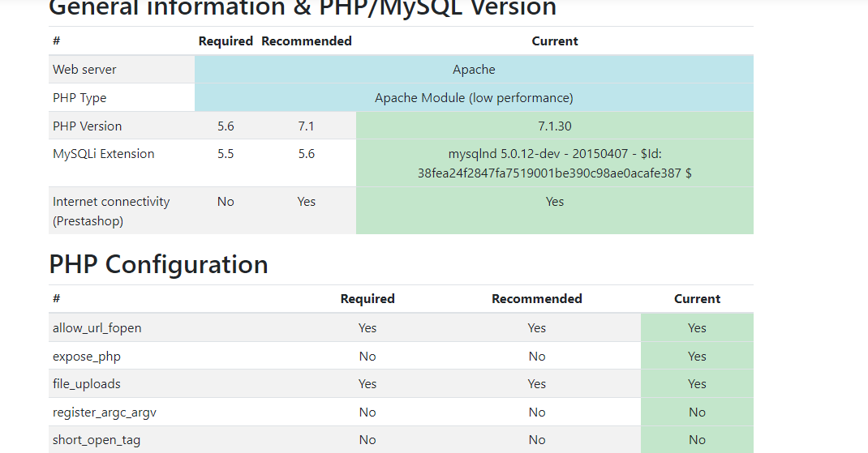Click Recommended header in PHP Configuration table
This screenshot has height=453, width=868.
click(x=536, y=299)
